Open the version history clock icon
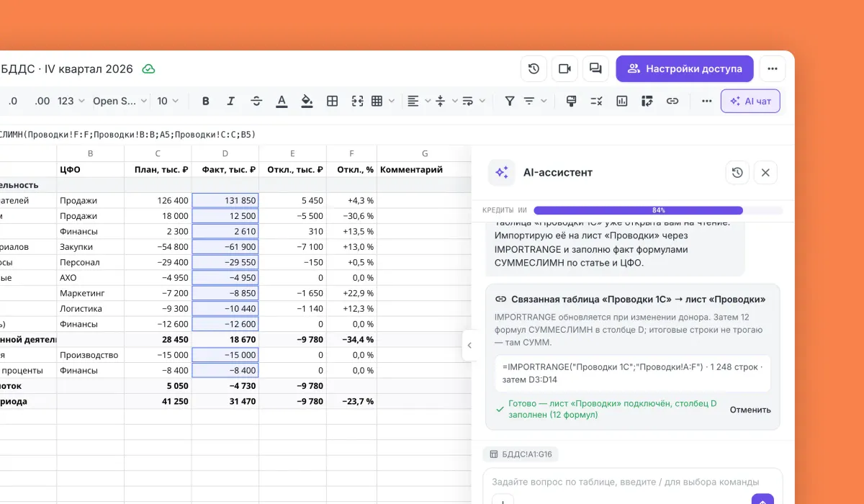The height and width of the screenshot is (504, 864). (534, 69)
